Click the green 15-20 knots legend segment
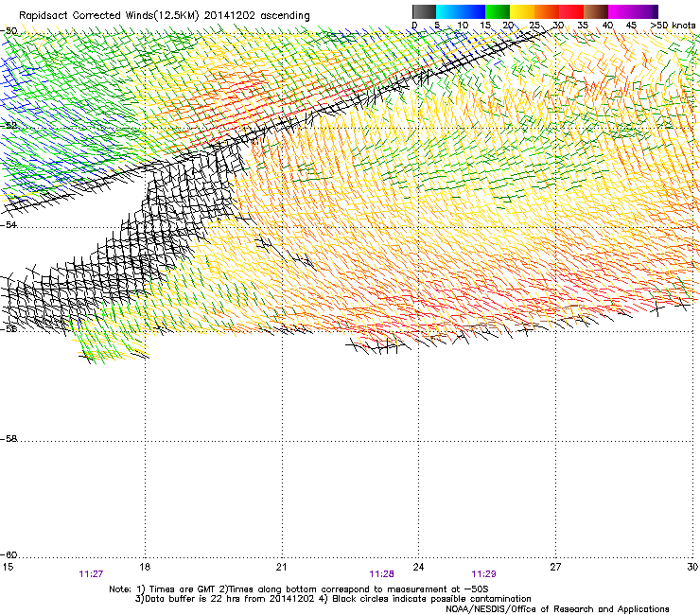Screen dimensions: 700x615 (498, 11)
